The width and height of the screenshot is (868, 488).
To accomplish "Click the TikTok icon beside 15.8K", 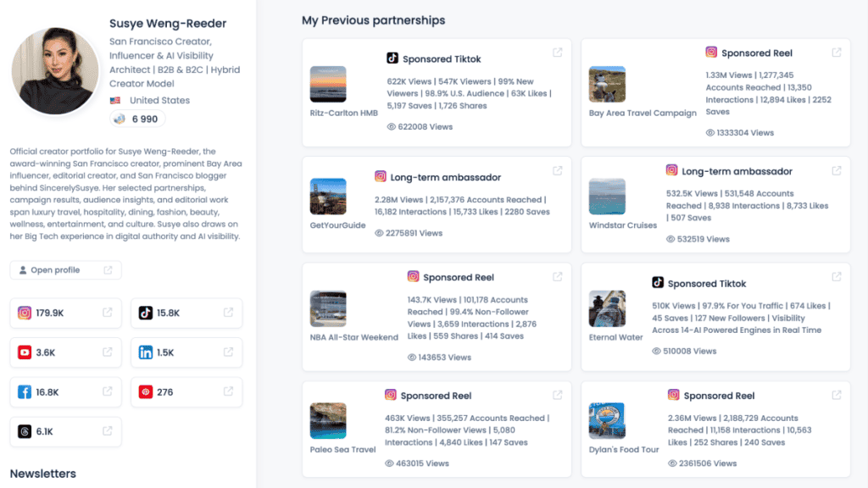I will point(146,313).
